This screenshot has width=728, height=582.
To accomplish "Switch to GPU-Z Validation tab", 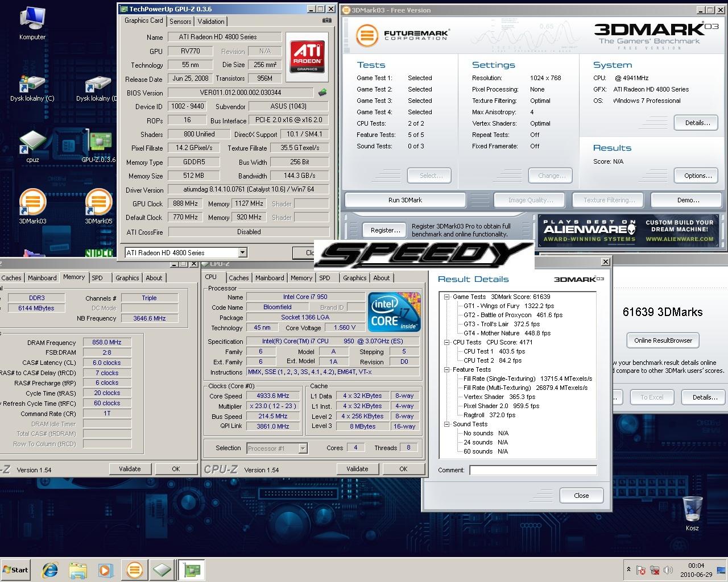I will (211, 22).
